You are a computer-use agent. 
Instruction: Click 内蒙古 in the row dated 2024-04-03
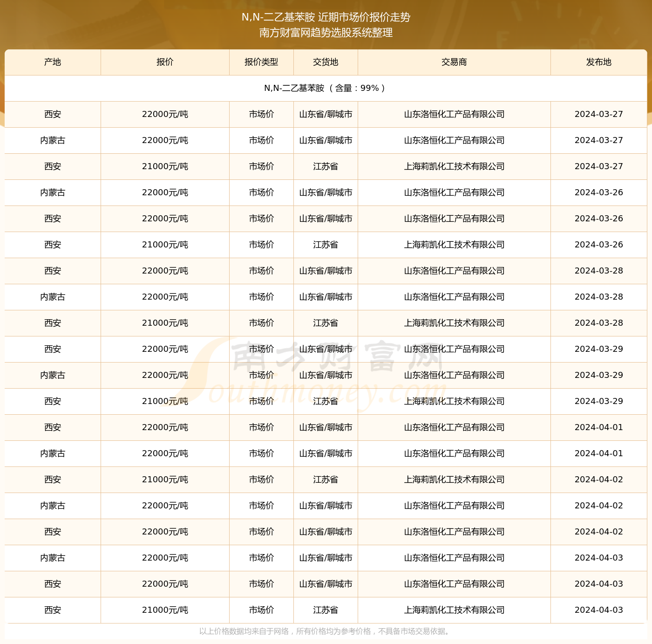tap(53, 558)
